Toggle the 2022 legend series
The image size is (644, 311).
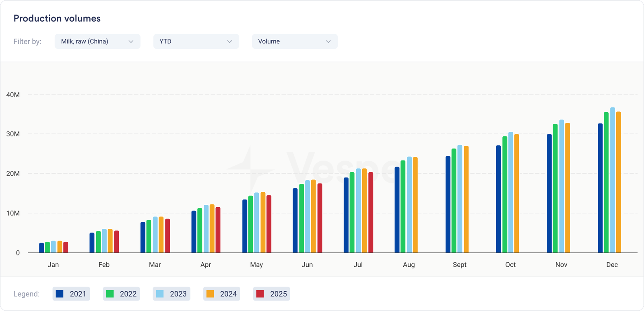click(122, 294)
